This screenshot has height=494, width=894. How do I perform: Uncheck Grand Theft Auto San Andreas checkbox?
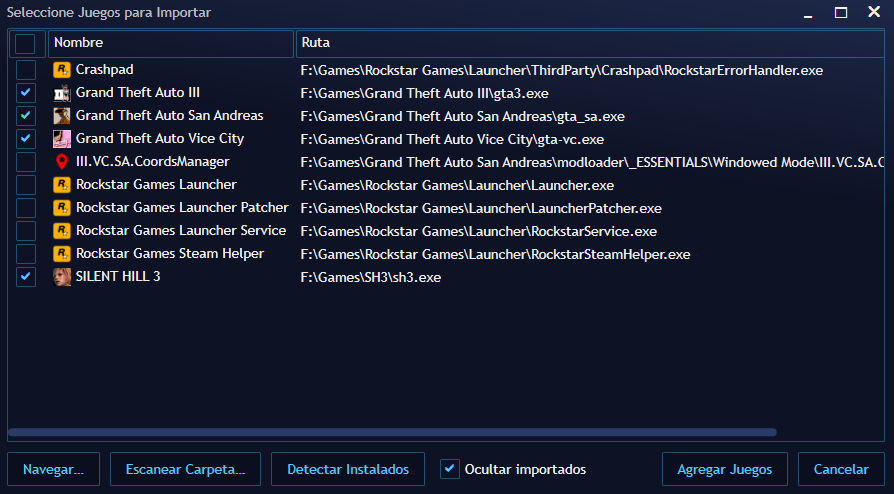26,116
